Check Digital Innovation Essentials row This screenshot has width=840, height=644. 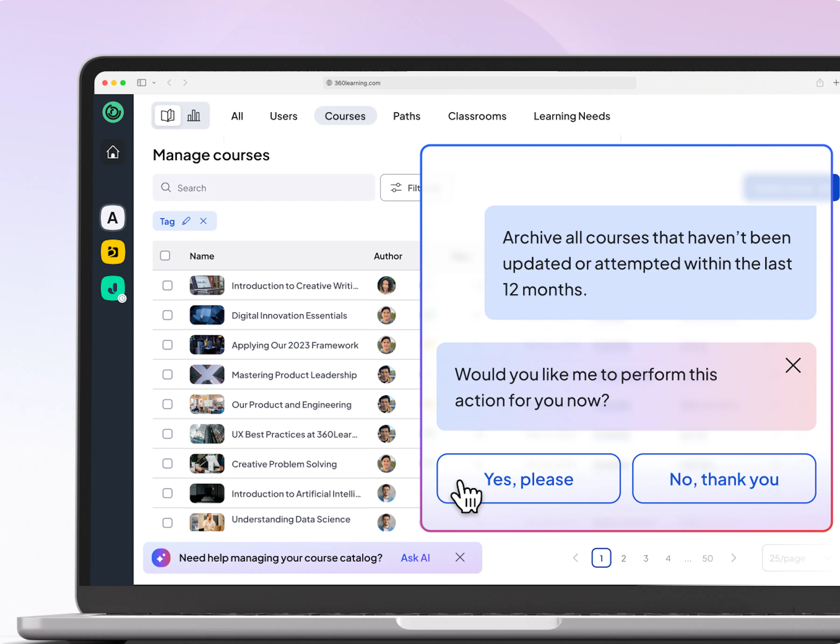(168, 315)
